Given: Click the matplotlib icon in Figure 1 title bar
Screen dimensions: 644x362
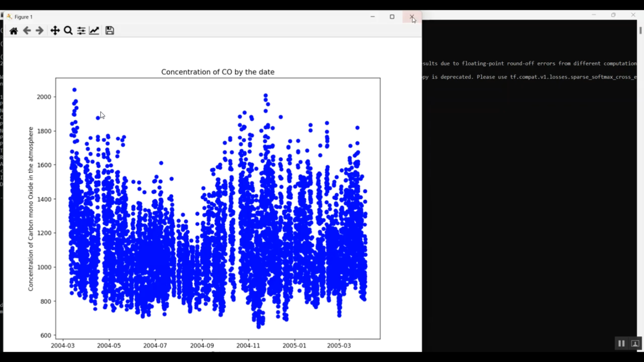Looking at the screenshot, I should (x=9, y=17).
